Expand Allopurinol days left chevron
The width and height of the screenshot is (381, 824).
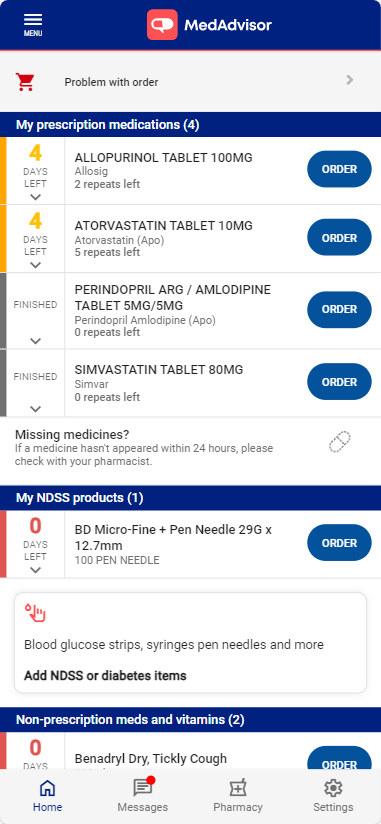click(x=35, y=197)
